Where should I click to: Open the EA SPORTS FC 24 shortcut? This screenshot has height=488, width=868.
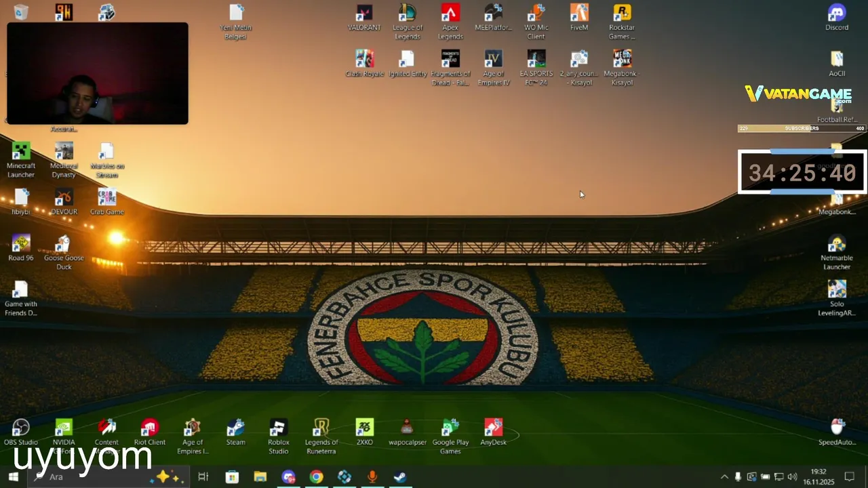coord(536,68)
